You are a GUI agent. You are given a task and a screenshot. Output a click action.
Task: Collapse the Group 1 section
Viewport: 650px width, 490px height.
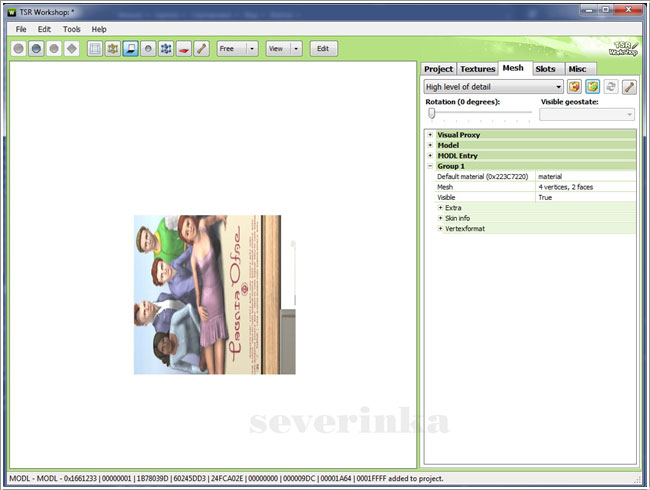(430, 166)
